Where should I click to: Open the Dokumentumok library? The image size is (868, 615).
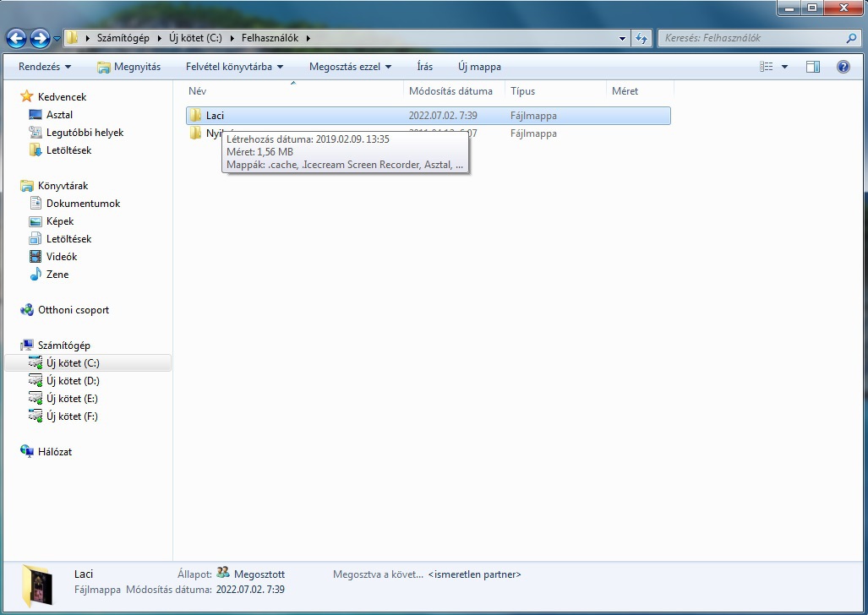click(83, 203)
